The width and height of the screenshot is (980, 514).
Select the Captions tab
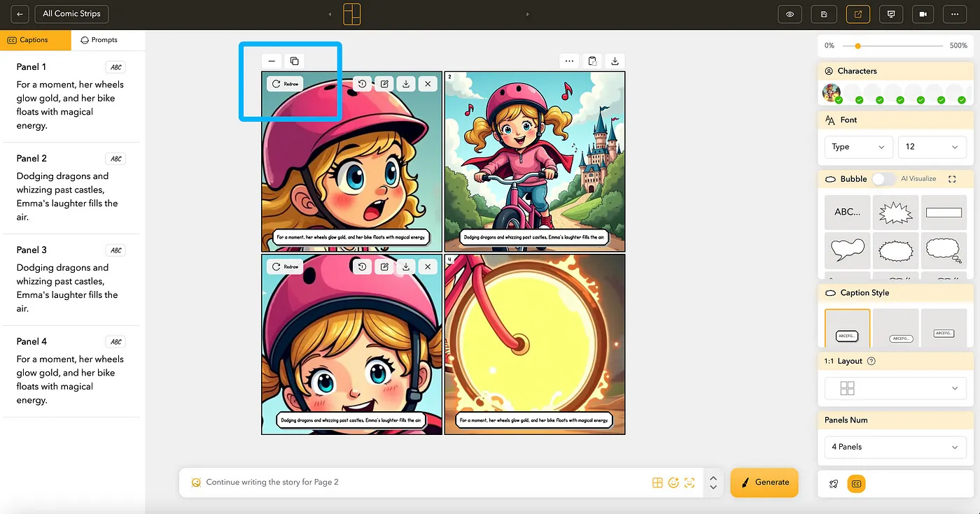tap(28, 40)
